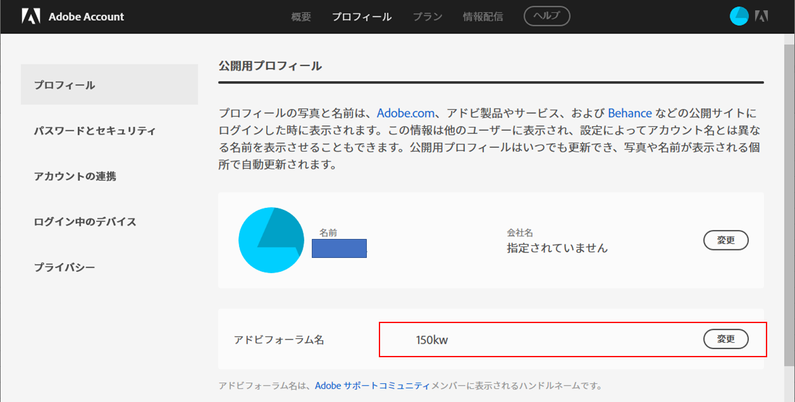Viewport: 795px width, 402px height.
Task: Open the Adobe サポートコミュニティ link
Action: (373, 386)
